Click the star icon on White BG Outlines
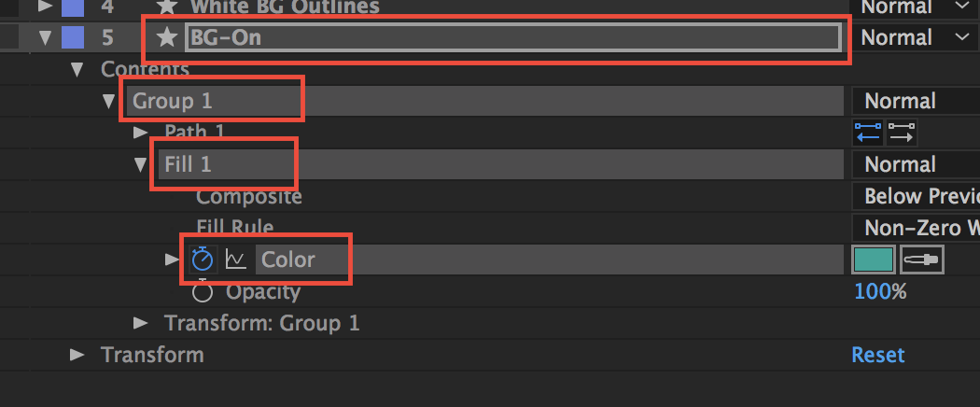The width and height of the screenshot is (980, 407). click(165, 7)
